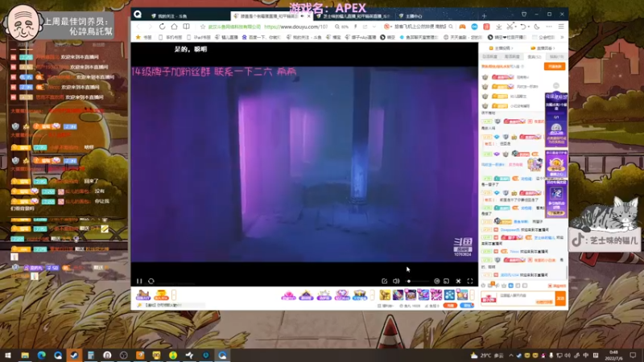644x362 pixels.
Task: Select the golden trophy gift icon
Action: click(x=385, y=294)
